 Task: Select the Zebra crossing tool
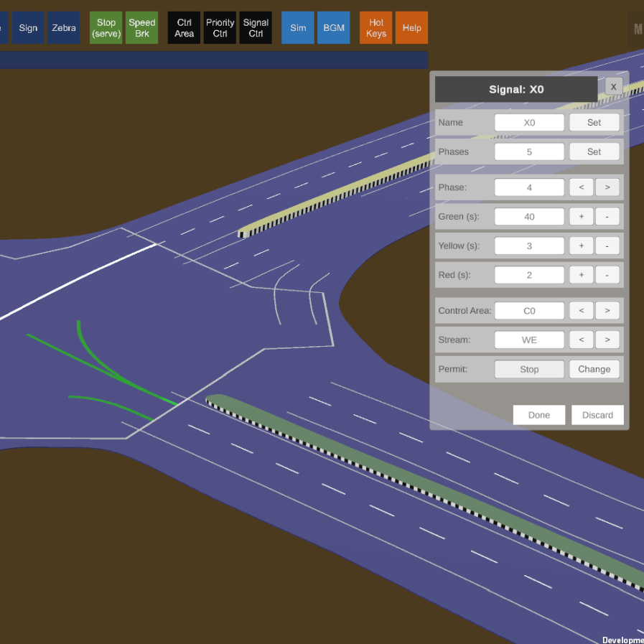[64, 28]
